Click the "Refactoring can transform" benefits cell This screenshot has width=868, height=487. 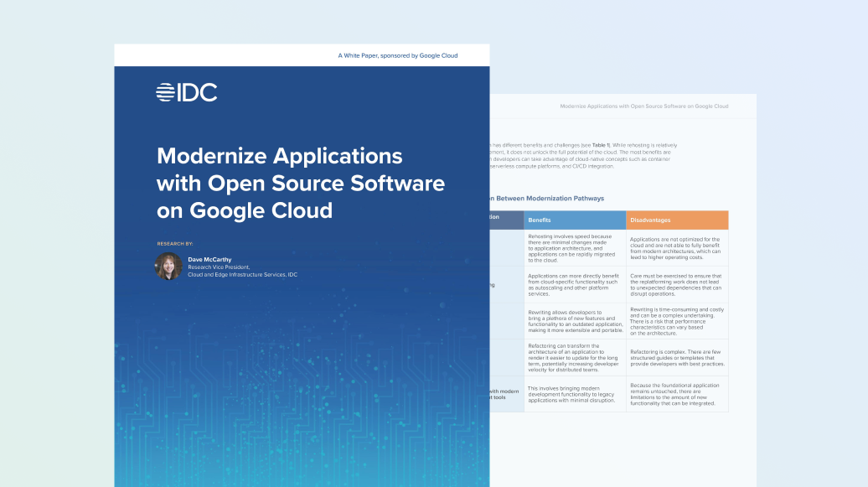575,358
